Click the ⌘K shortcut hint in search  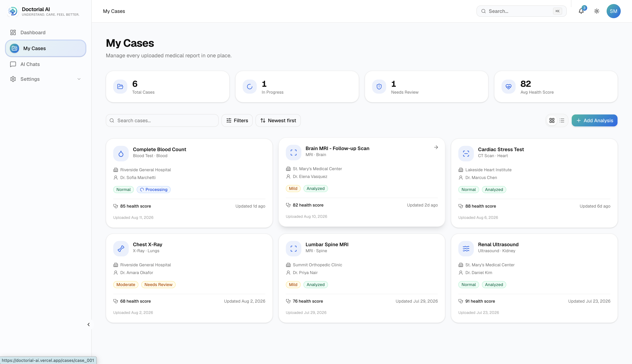coord(558,11)
